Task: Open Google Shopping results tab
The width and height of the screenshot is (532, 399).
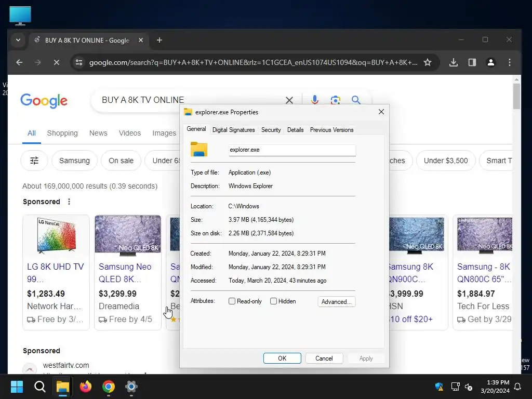Action: (62, 133)
